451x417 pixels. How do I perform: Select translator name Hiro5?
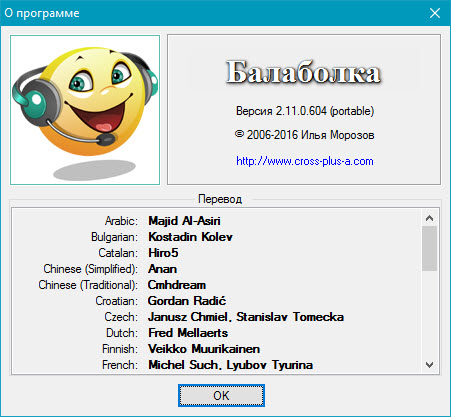click(x=163, y=253)
